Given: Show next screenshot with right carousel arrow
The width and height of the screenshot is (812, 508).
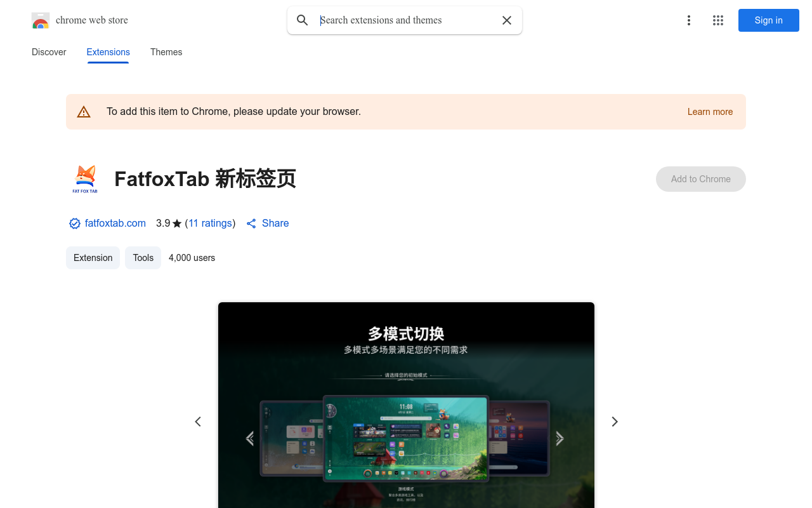Looking at the screenshot, I should (615, 422).
